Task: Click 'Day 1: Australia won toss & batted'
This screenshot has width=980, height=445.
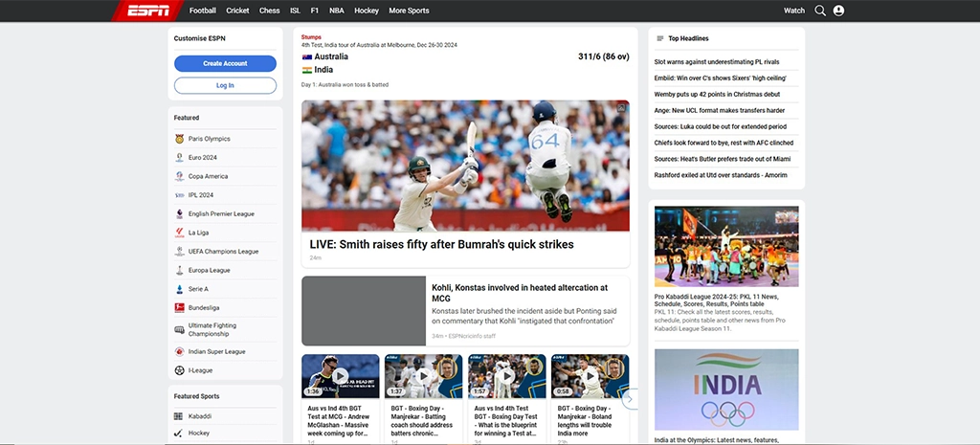Action: 345,85
